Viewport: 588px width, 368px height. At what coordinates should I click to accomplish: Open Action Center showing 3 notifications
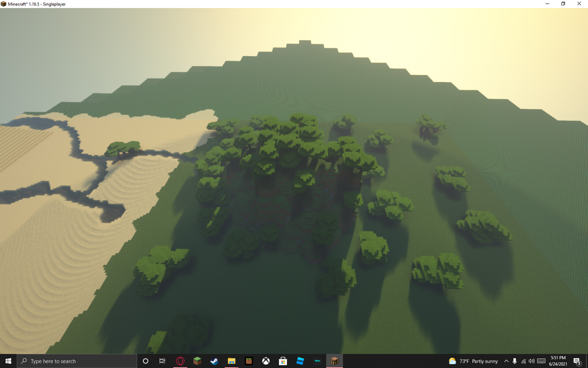pyautogui.click(x=577, y=361)
